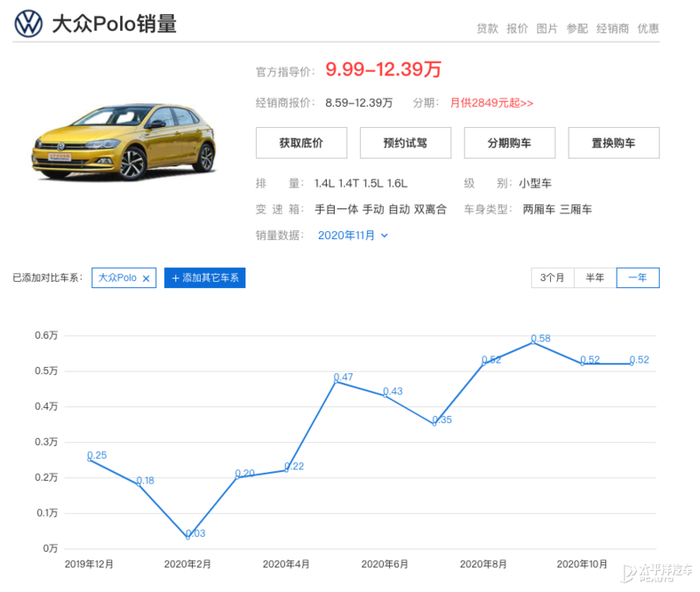Remove 大众Polo tag with the X icon
700x592 pixels.
(146, 278)
